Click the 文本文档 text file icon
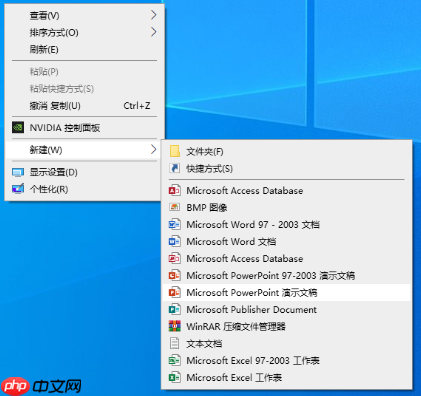This screenshot has width=421, height=396. (x=175, y=343)
